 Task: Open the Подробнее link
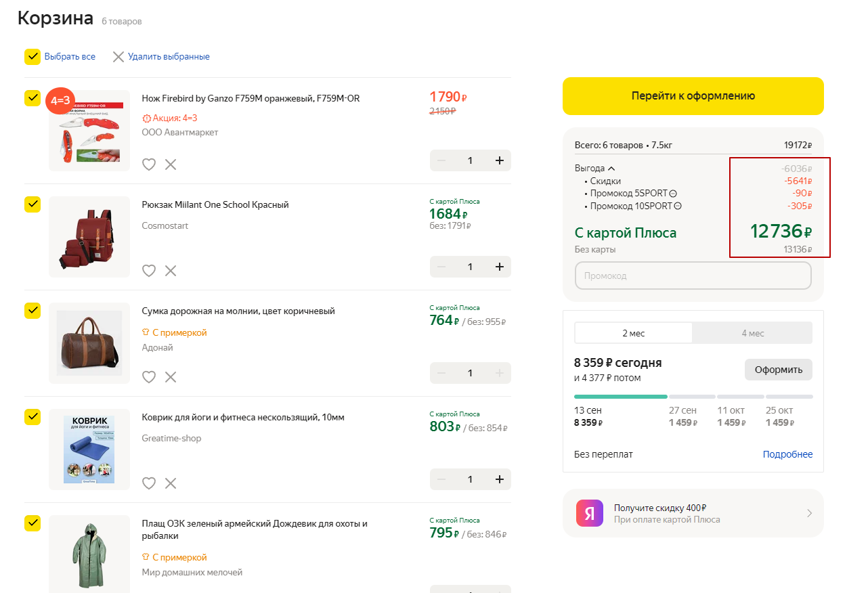point(787,454)
